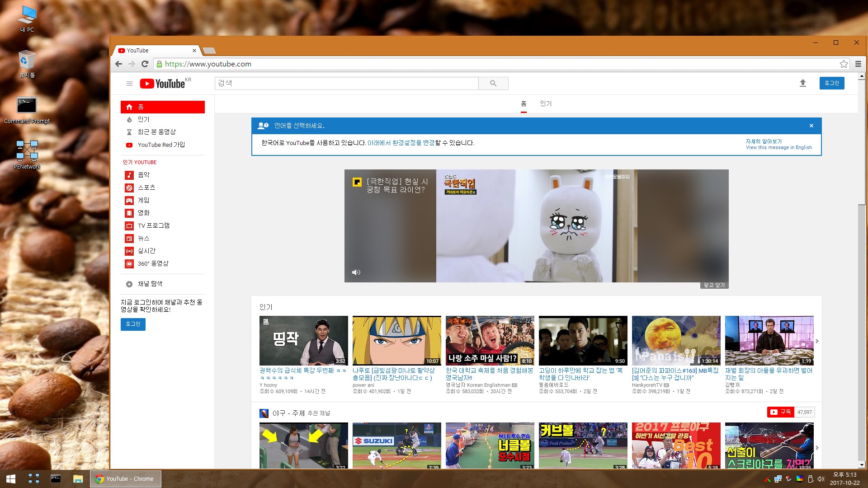Open the 휴지통 recycle bin icon
Screen dimensions: 868x488
(x=27, y=64)
